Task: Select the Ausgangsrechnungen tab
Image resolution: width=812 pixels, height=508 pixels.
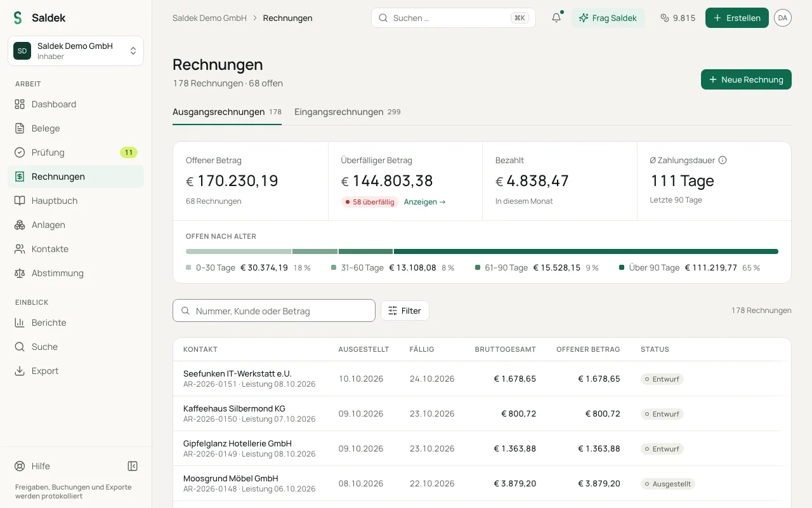Action: tap(227, 112)
